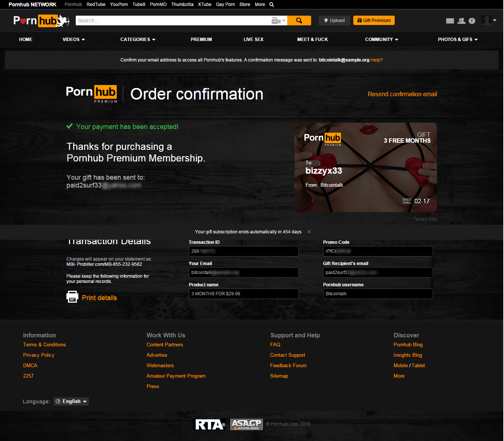The width and height of the screenshot is (504, 441).
Task: Open the Community navigation menu
Action: (382, 40)
